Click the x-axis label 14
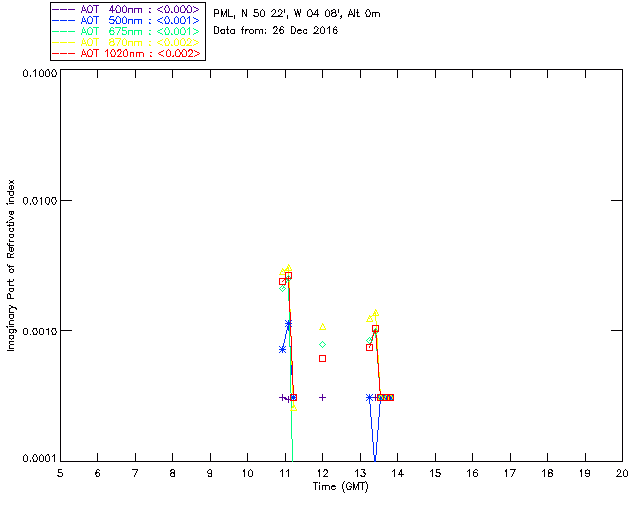 398,473
